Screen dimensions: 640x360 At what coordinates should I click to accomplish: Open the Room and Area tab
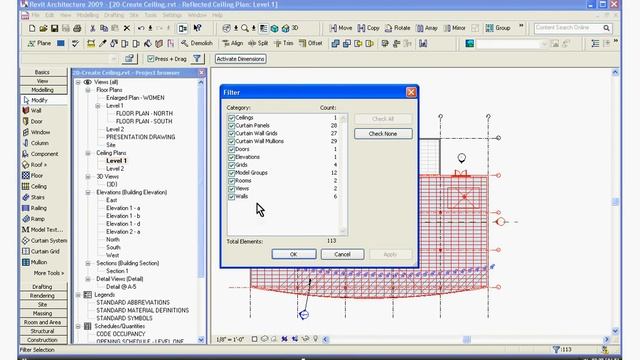coord(43,322)
